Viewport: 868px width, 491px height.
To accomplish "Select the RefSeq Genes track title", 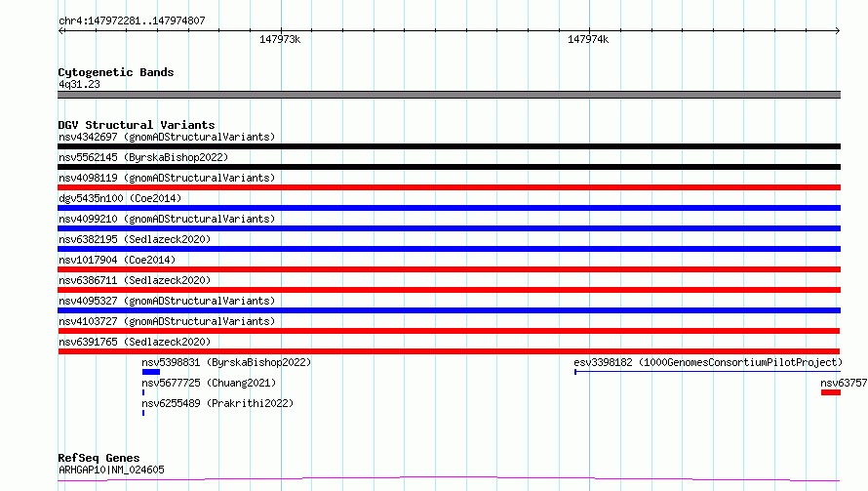I will [x=99, y=458].
